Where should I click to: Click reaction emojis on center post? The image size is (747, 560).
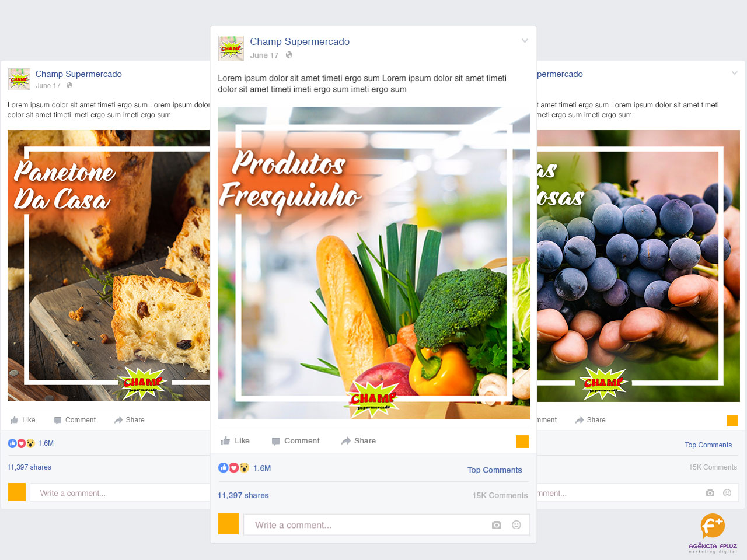point(233,468)
